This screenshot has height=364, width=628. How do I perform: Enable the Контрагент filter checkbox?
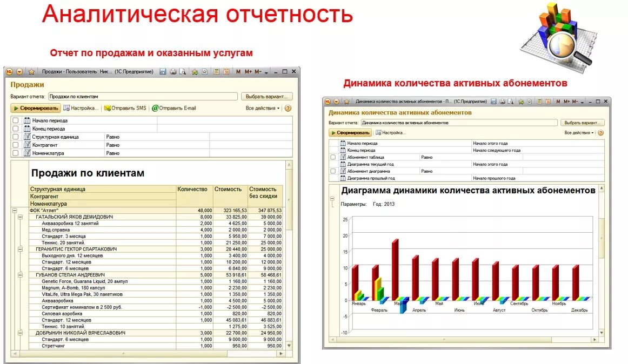pos(15,145)
